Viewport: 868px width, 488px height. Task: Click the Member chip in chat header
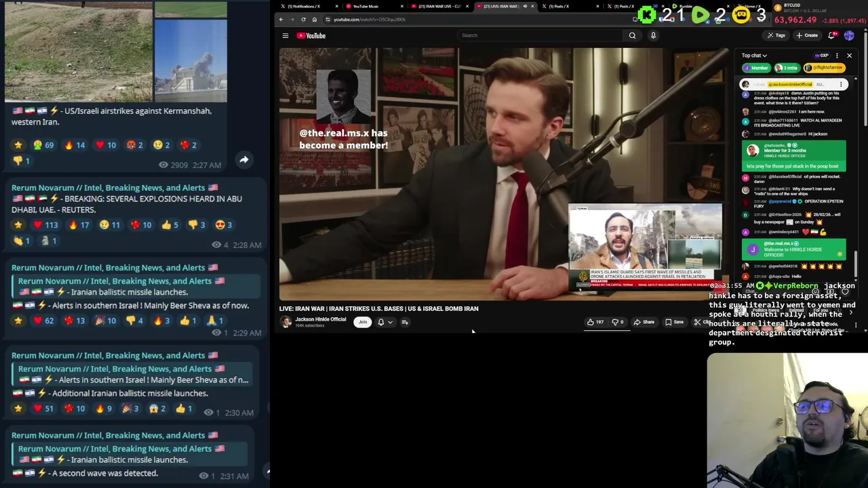755,68
